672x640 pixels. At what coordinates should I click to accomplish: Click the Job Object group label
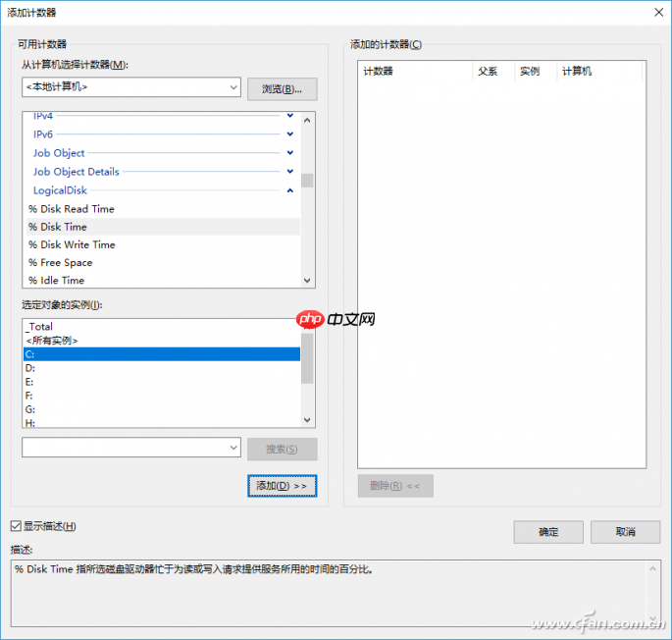(59, 153)
